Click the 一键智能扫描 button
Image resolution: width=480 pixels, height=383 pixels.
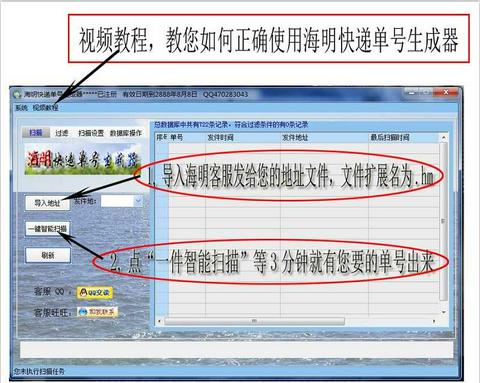click(47, 229)
